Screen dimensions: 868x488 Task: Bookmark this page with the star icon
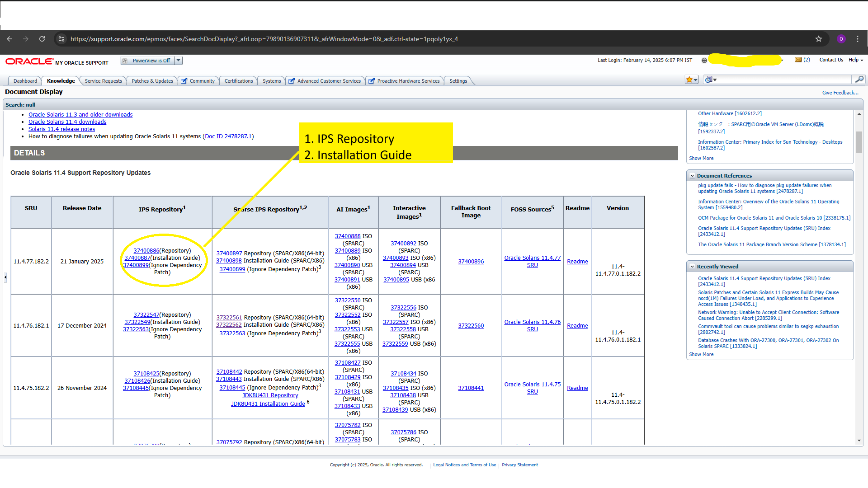[818, 39]
